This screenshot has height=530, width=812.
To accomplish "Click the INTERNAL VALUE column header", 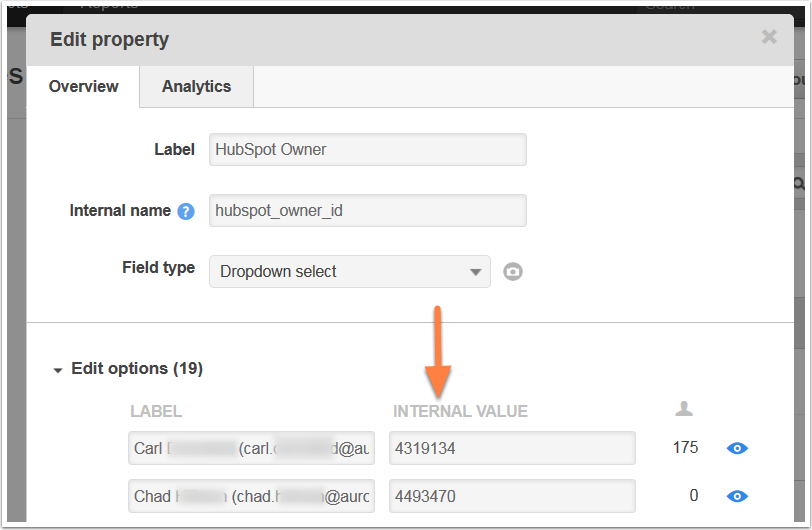I will [x=460, y=411].
